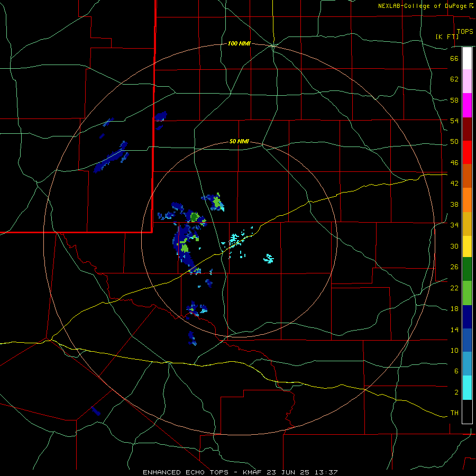Click the '50 NMI' range ring label
Image resolution: width=476 pixels, height=476 pixels.
[239, 141]
